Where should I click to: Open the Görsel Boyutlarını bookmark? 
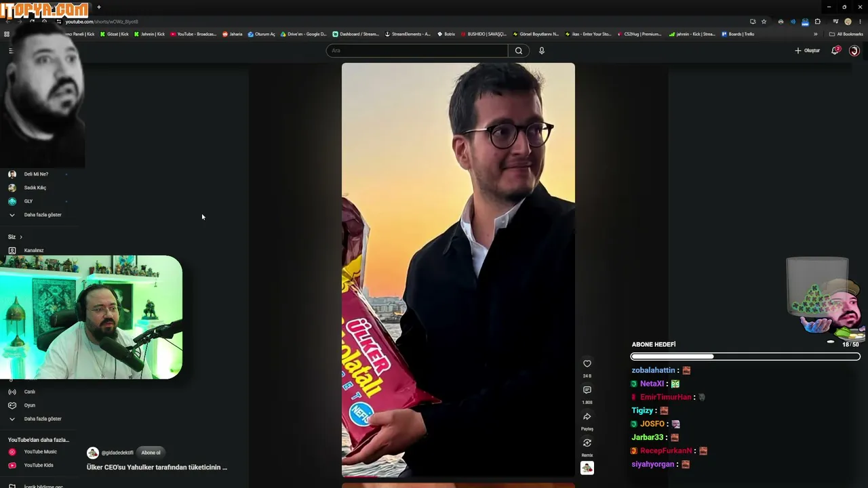tap(536, 34)
